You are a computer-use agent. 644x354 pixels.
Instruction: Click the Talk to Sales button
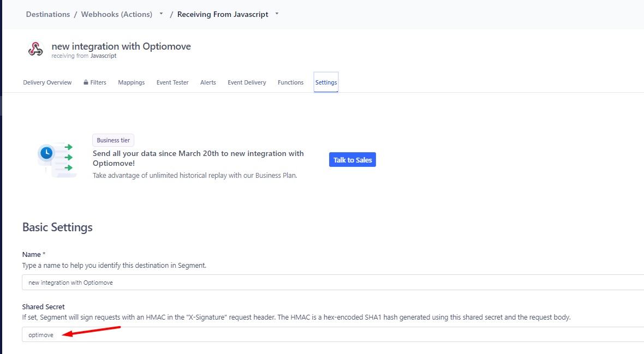pos(353,160)
